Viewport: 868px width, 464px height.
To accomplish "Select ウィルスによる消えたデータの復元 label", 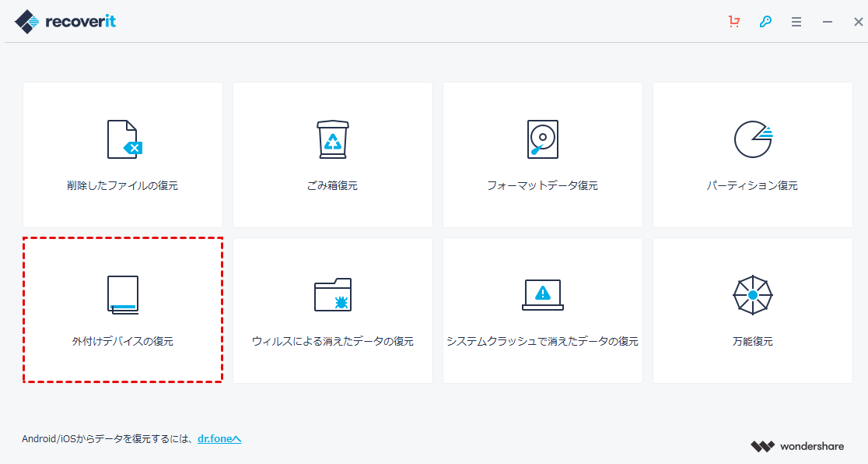I will point(333,342).
